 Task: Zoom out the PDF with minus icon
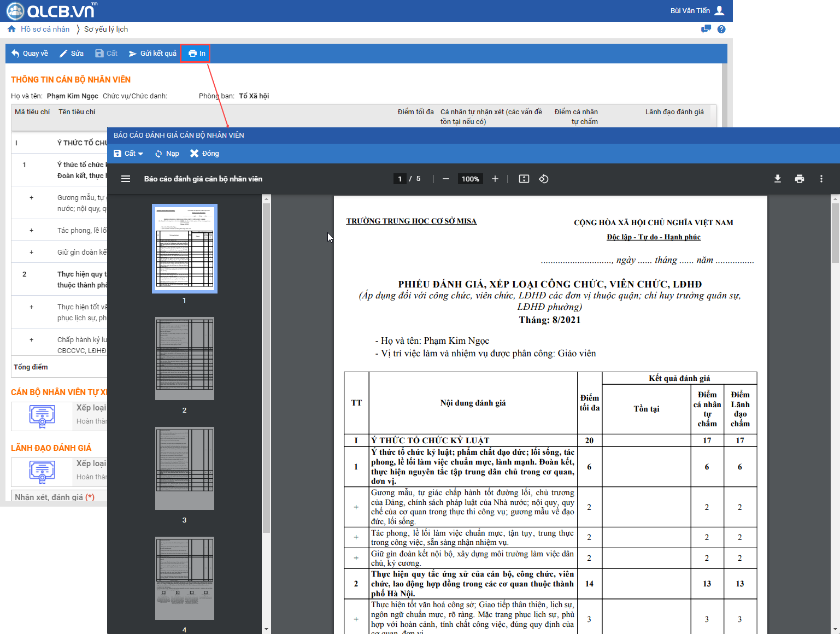tap(446, 179)
